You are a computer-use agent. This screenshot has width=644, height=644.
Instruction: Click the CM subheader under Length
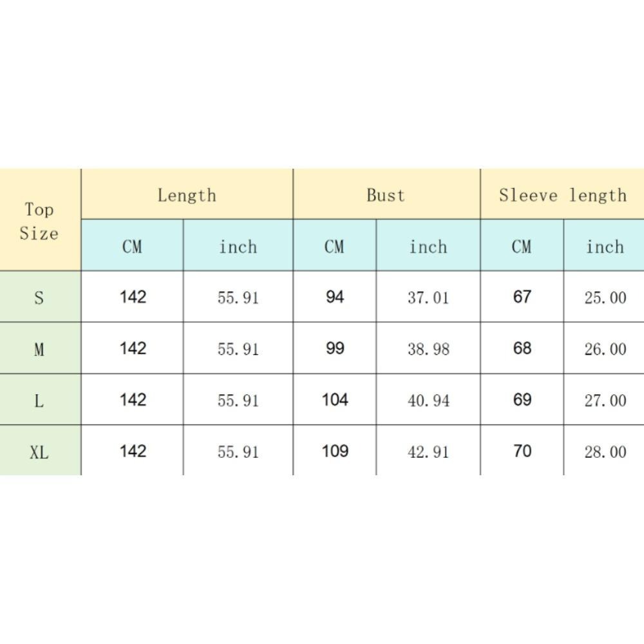[x=132, y=246]
